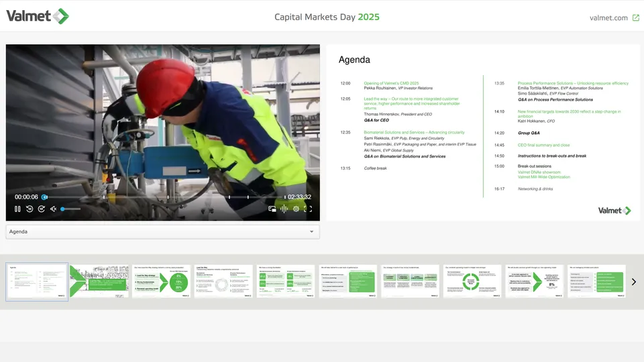Screen dimensions: 644x362
Task: Open the 'Opening of Valmet's CMD 2025' agenda item
Action: tap(391, 83)
